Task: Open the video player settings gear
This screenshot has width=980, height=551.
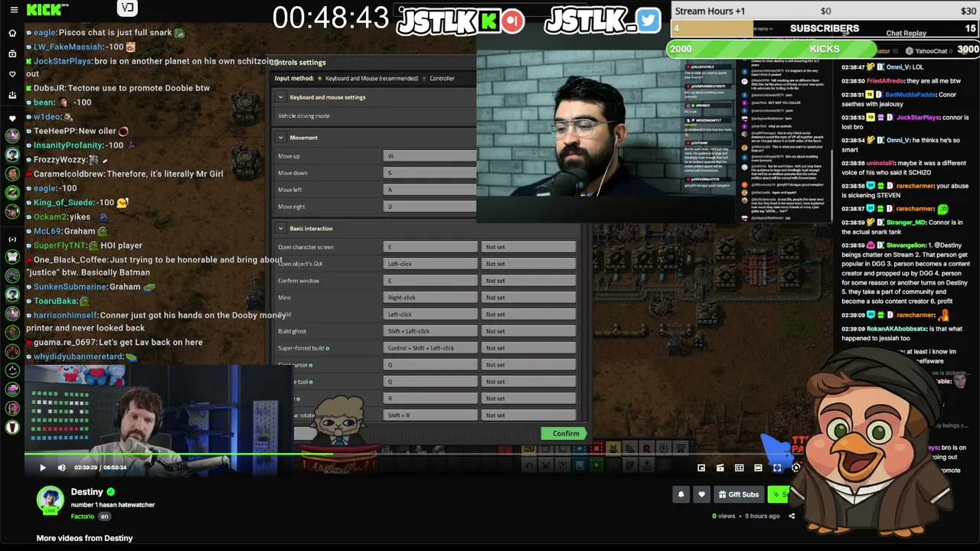Action: 795,468
